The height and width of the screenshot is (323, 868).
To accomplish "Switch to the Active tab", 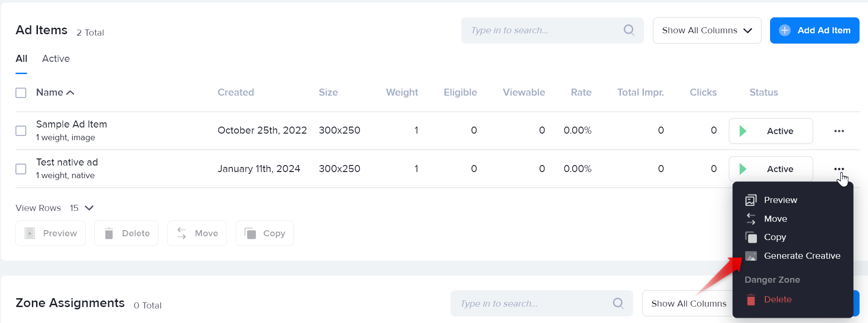I will (x=56, y=59).
